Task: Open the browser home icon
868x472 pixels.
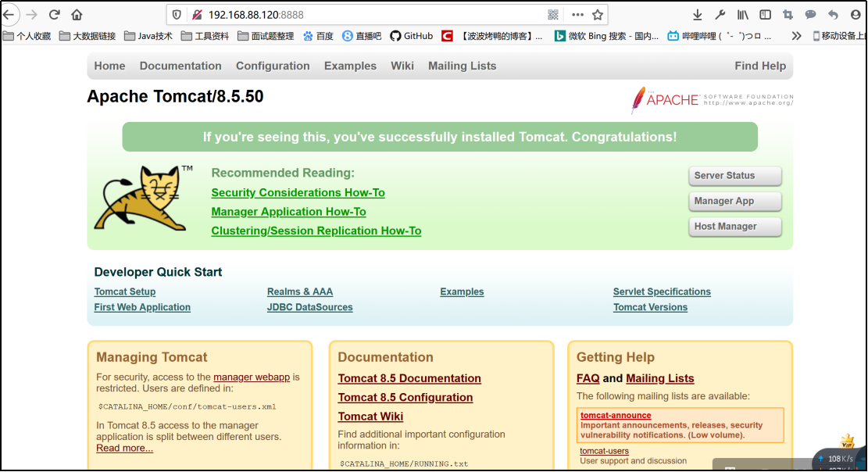Action: 77,14
